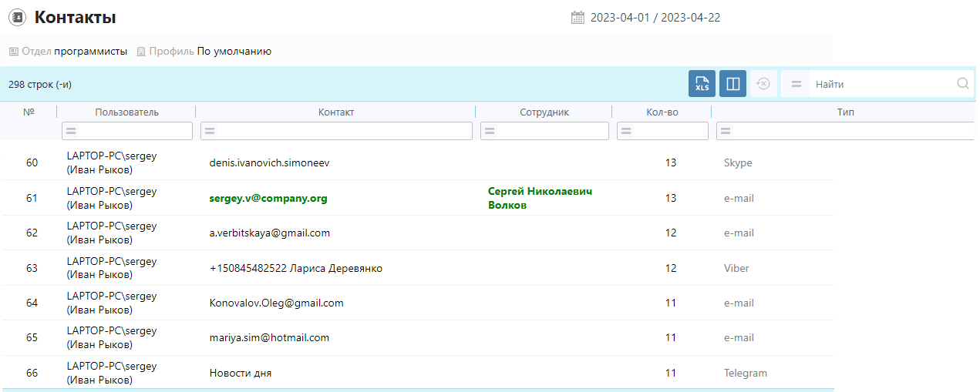Image resolution: width=980 pixels, height=392 pixels.
Task: Click the calendar icon beside date range
Action: click(x=578, y=18)
